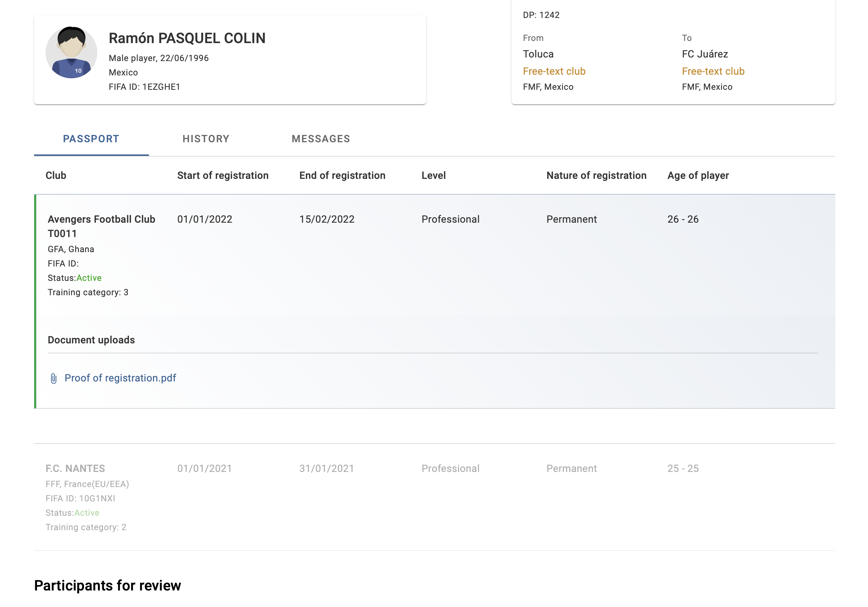Viewport: 868px width, 607px height.
Task: Click the player avatar picture
Action: point(71,52)
